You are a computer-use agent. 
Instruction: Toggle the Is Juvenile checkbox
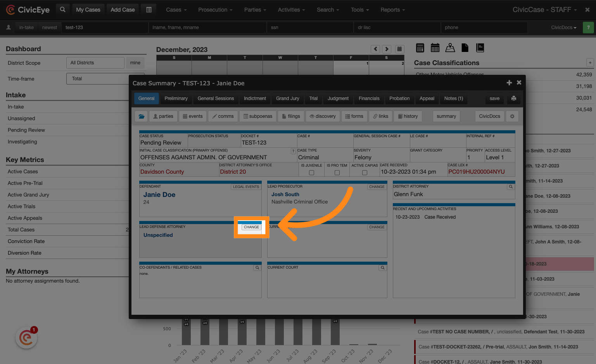[x=311, y=173]
